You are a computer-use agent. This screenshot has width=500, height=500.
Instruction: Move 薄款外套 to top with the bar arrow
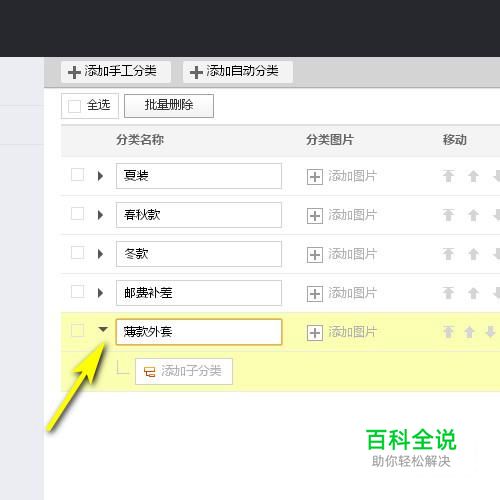pos(449,332)
